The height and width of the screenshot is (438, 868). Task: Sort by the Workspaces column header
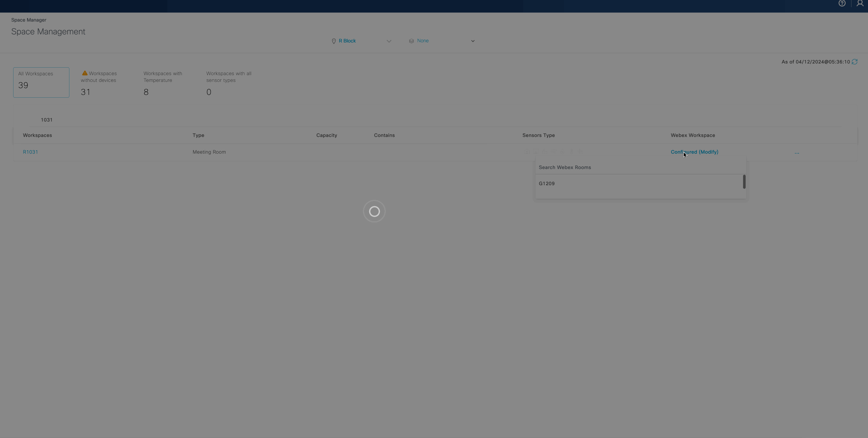tap(38, 135)
